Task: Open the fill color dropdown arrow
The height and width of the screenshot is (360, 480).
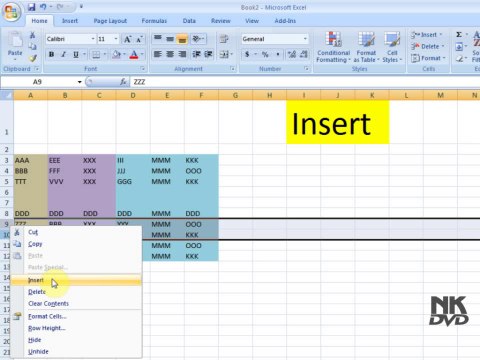Action: pos(124,54)
